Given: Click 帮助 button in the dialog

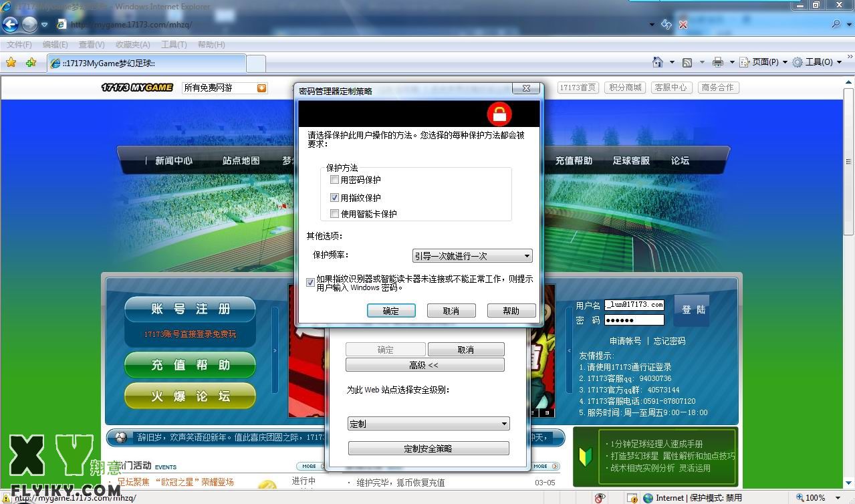Looking at the screenshot, I should click(x=511, y=311).
